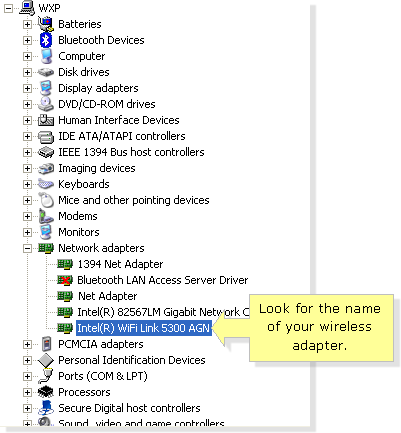The width and height of the screenshot is (401, 433).
Task: Click the Keyboards icon
Action: [46, 184]
